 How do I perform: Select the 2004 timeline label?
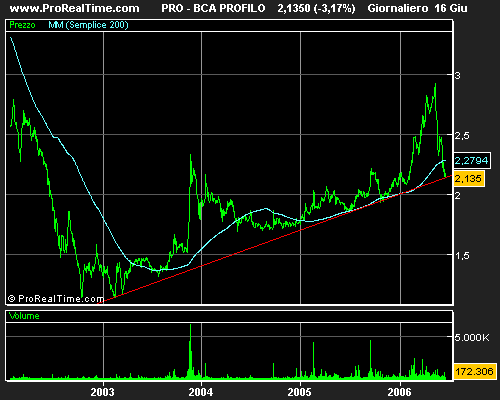pos(201,392)
